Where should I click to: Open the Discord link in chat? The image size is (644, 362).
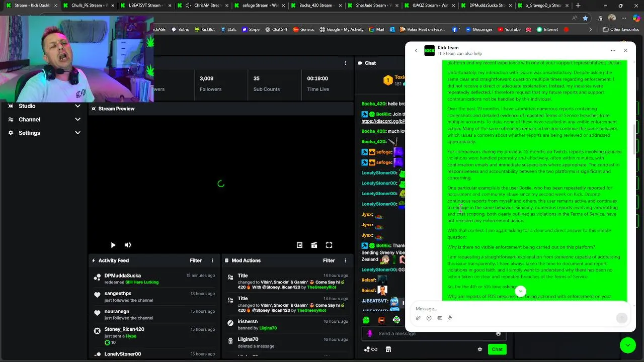[383, 121]
